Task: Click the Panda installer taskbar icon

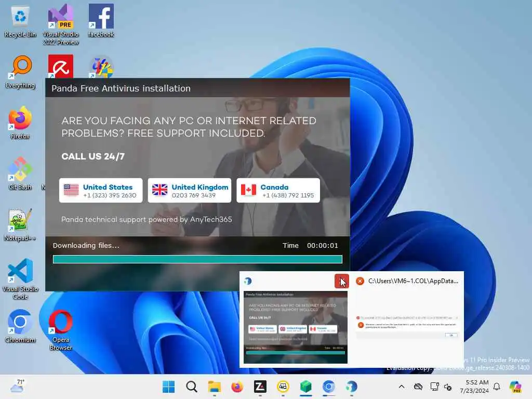Action: (352, 387)
